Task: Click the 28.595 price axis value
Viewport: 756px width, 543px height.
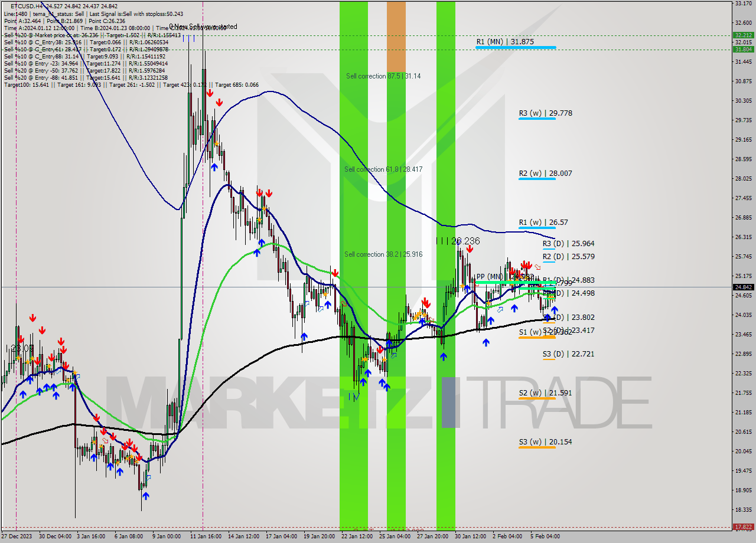Action: [x=744, y=159]
